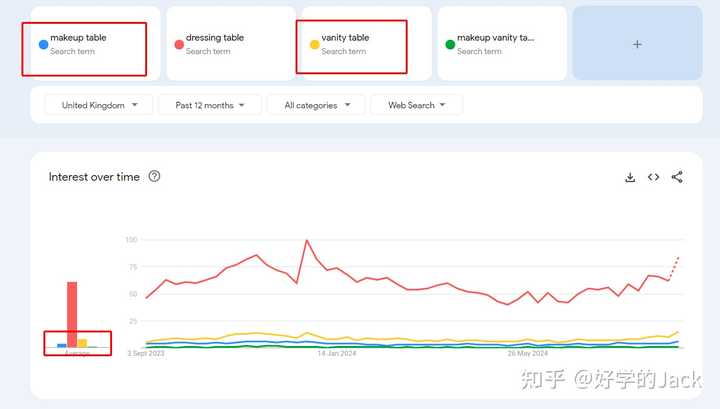Click the blue dot beside makeup table
Viewport: 720px width, 409px height.
(43, 45)
